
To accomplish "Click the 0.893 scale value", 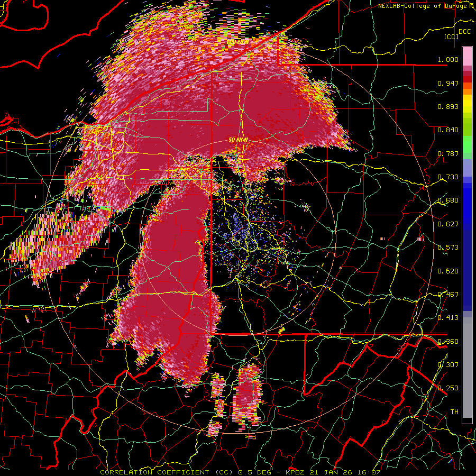I will [x=448, y=106].
